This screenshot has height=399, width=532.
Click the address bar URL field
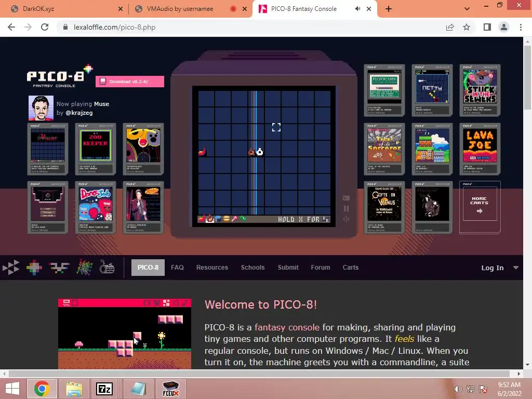click(251, 27)
